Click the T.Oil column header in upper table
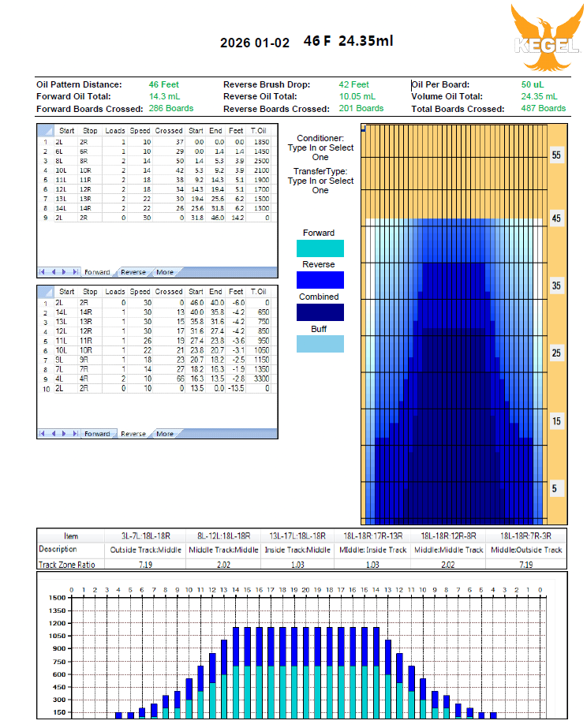Image resolution: width=587 pixels, height=728 pixels. click(x=258, y=130)
